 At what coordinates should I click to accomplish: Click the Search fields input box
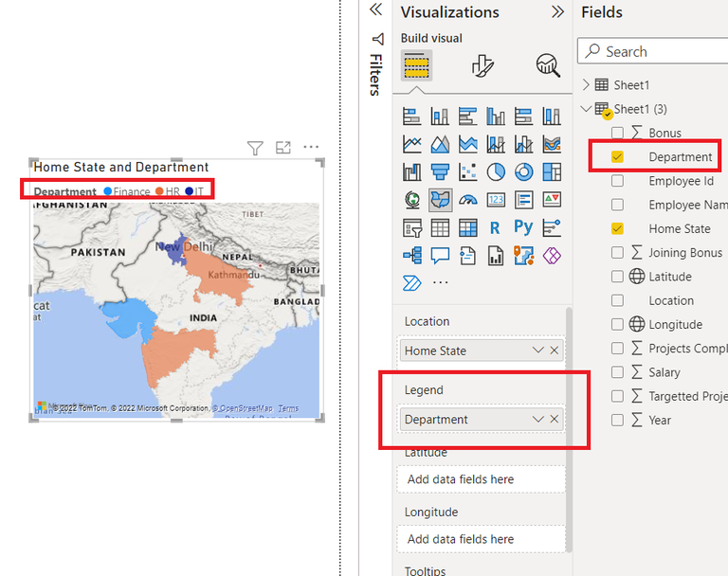652,51
